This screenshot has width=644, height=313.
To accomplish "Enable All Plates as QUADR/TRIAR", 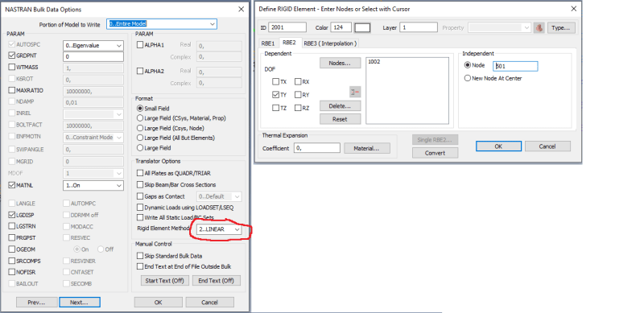I will pyautogui.click(x=140, y=173).
